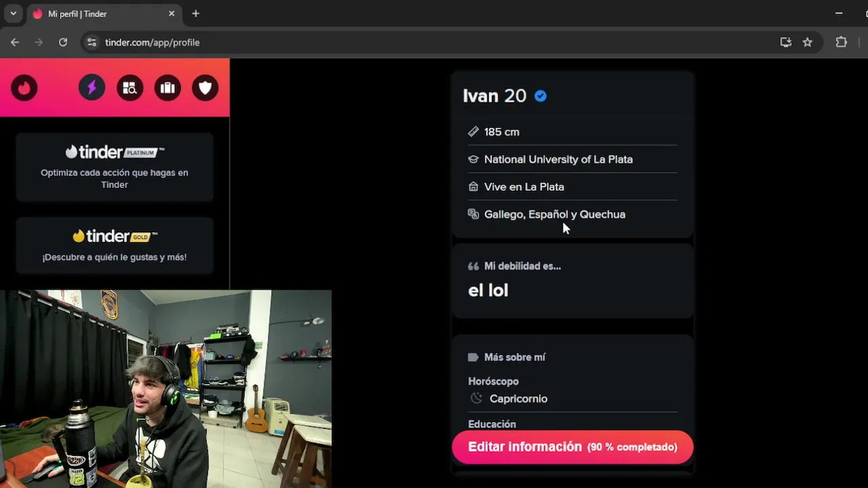Expand the tab search dropdown arrow
868x488 pixels.
[13, 14]
